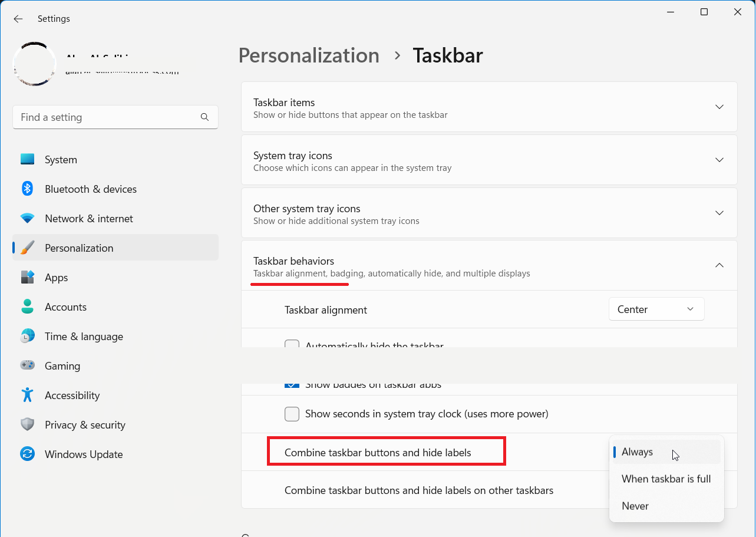The image size is (756, 537).
Task: Select 'When taskbar is full' option
Action: coord(666,479)
